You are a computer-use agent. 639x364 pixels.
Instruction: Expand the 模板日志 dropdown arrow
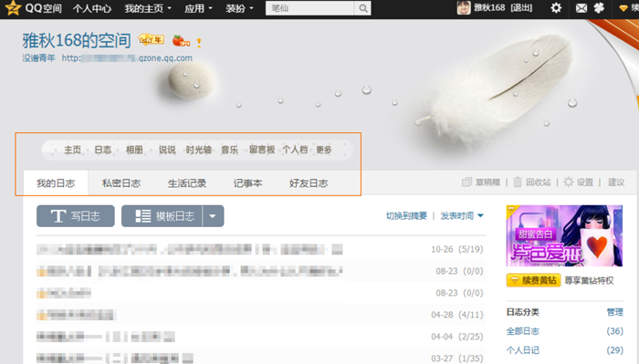[x=213, y=216]
